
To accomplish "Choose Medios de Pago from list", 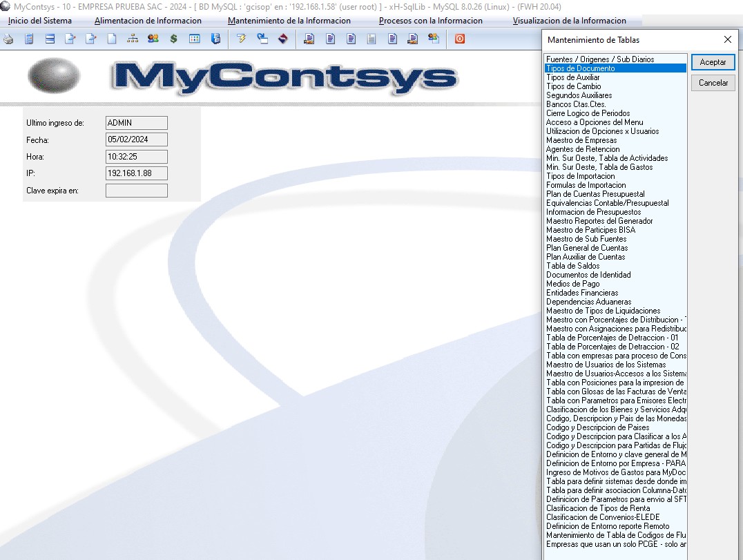I will 572,284.
